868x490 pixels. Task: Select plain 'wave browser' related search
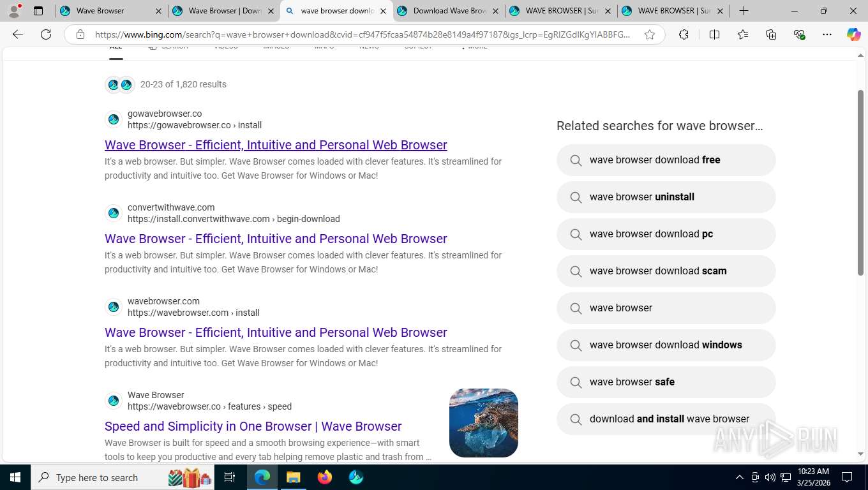point(666,308)
